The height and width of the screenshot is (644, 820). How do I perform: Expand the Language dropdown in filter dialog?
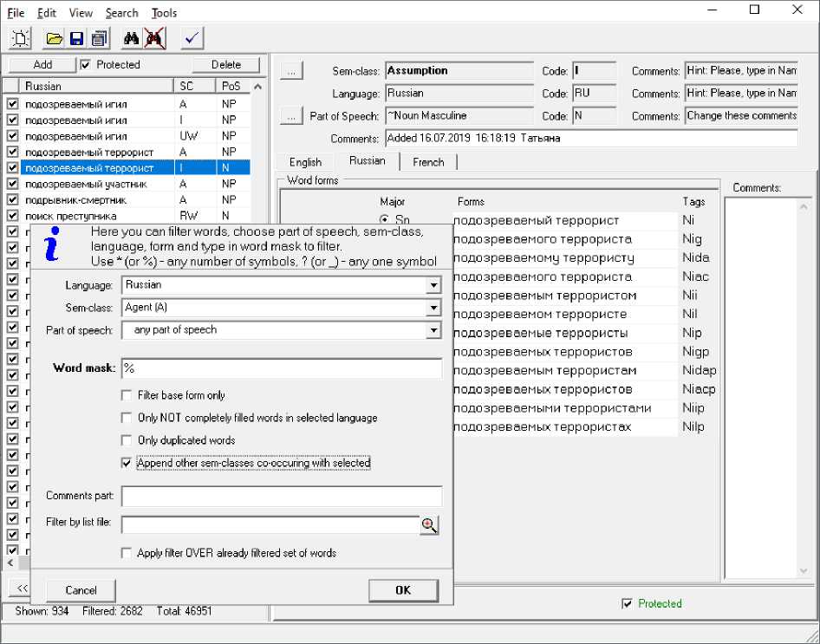point(433,285)
